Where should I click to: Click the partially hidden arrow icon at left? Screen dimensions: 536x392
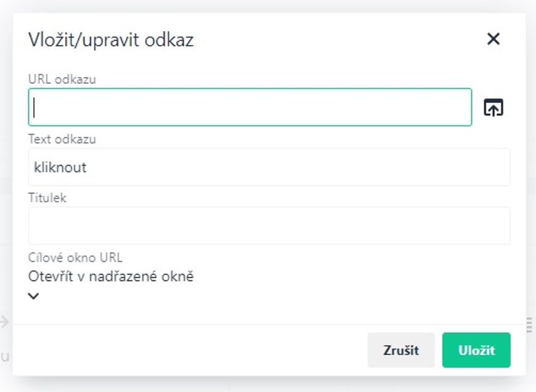click(4, 322)
